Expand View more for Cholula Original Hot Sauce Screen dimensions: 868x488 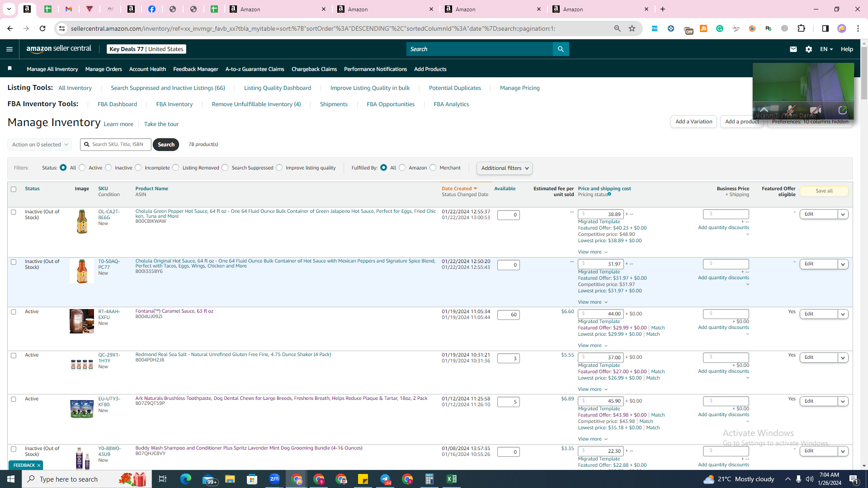[x=593, y=302]
